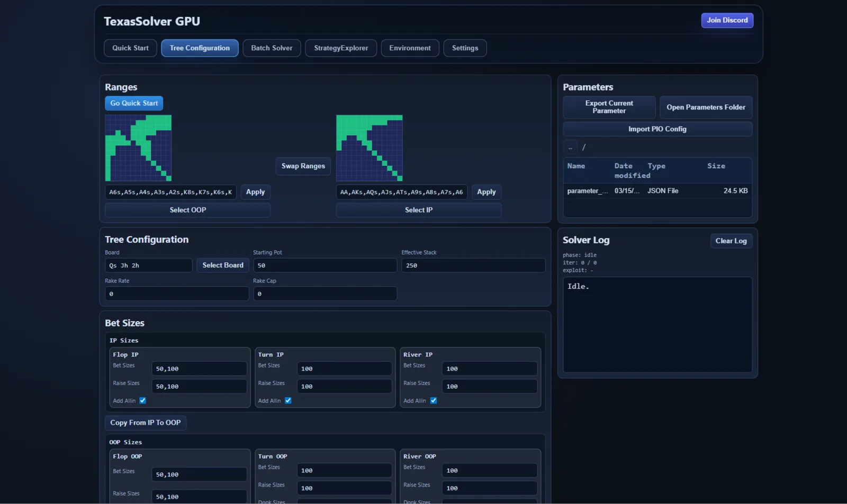Click the OOP range grid thumbnail
Viewport: 847px width, 504px height.
tap(138, 148)
